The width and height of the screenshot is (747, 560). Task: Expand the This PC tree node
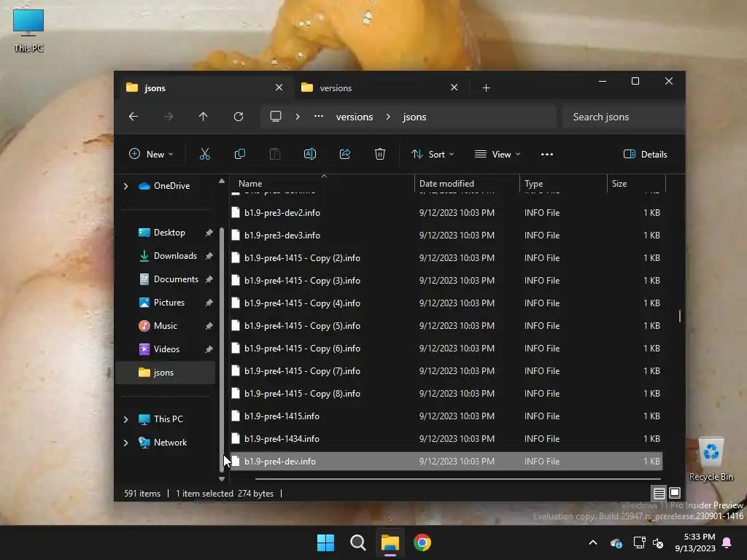click(x=125, y=419)
